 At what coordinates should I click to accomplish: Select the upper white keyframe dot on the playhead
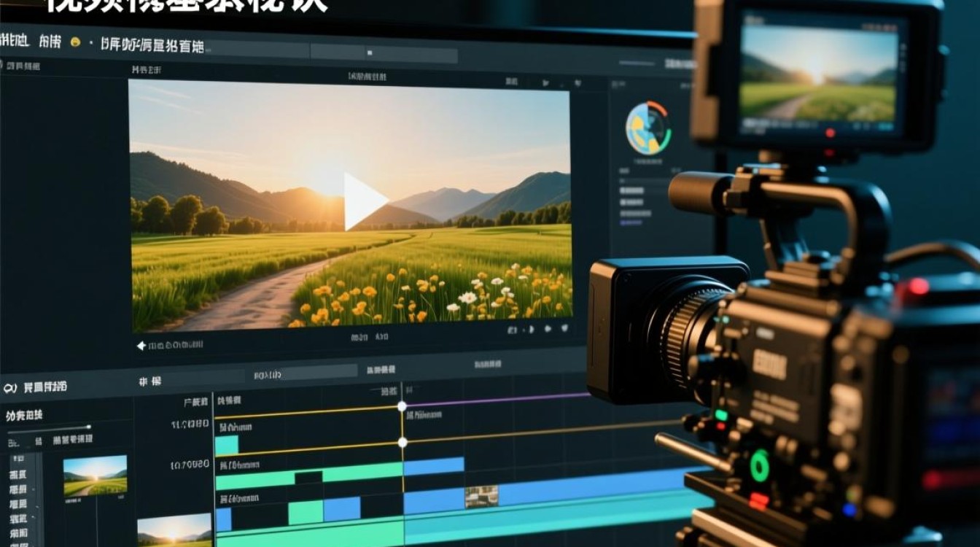[x=402, y=406]
